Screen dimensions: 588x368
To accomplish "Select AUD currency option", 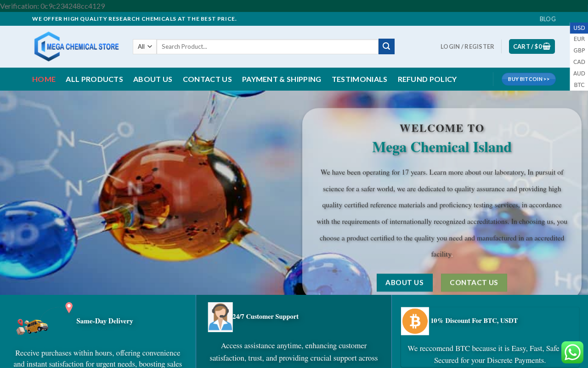I will [x=579, y=74].
